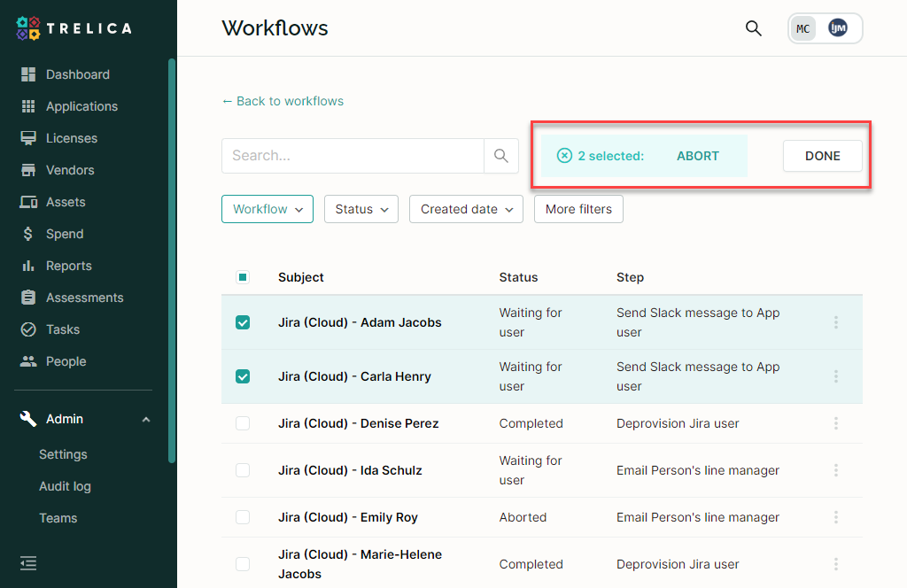Click the MC user avatar
Viewport: 907px width, 588px height.
point(802,28)
